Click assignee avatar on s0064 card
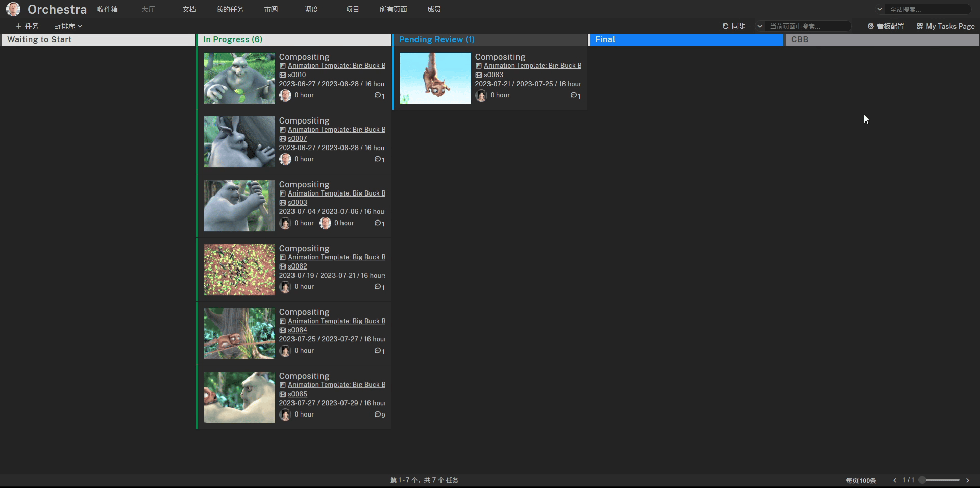The image size is (980, 488). click(x=285, y=351)
